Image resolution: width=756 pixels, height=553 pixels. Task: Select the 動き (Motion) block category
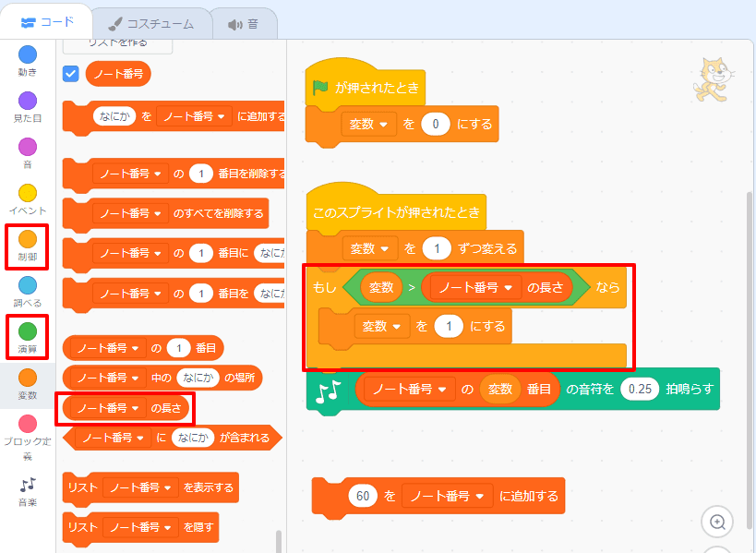click(28, 62)
